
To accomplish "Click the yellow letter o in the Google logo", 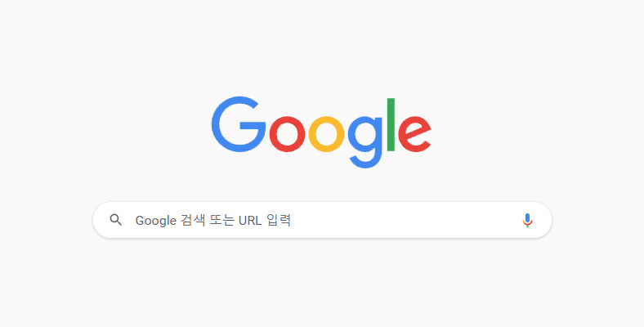I will tap(327, 134).
